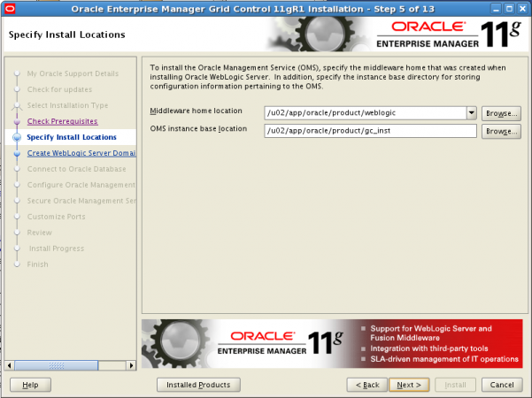The height and width of the screenshot is (398, 532).
Task: Click the Specify Install Locations step bullet icon
Action: coord(17,137)
